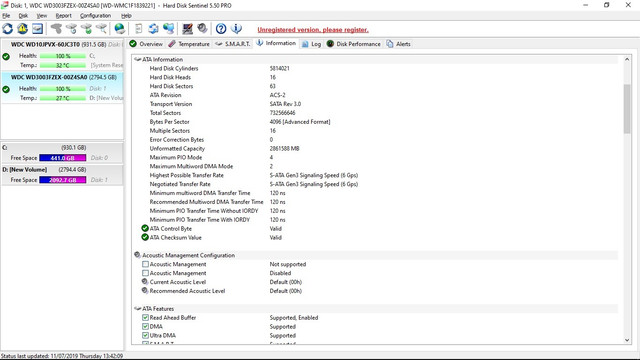This screenshot has height=360, width=640.
Task: Open the View menu
Action: [x=42, y=16]
